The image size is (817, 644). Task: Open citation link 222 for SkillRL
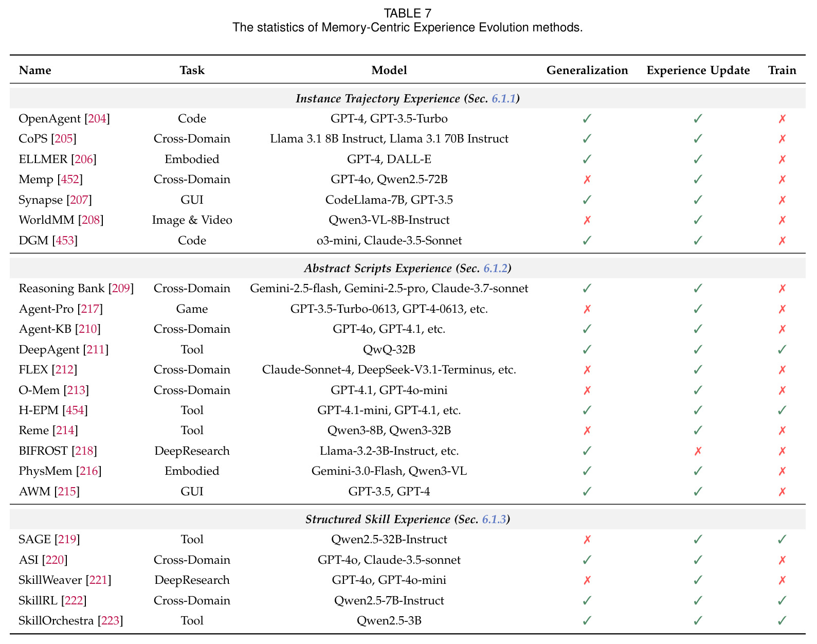(74, 601)
